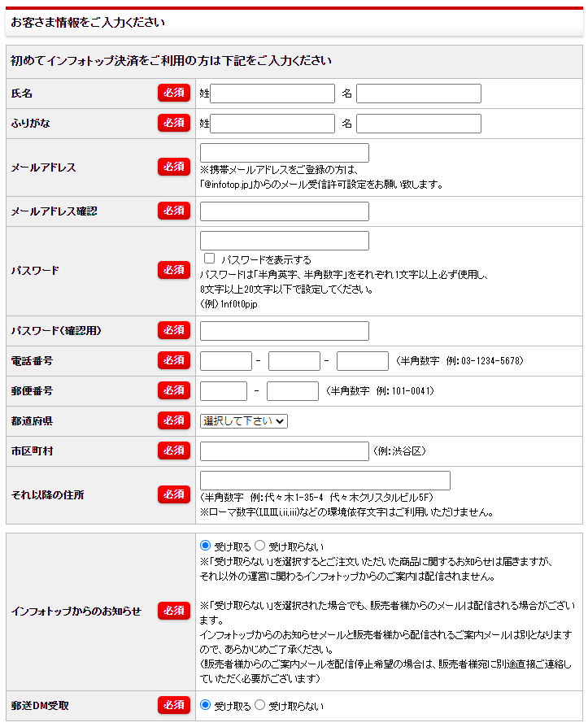588x727 pixels.
Task: Click the メールアドレス input field
Action: coord(285,153)
